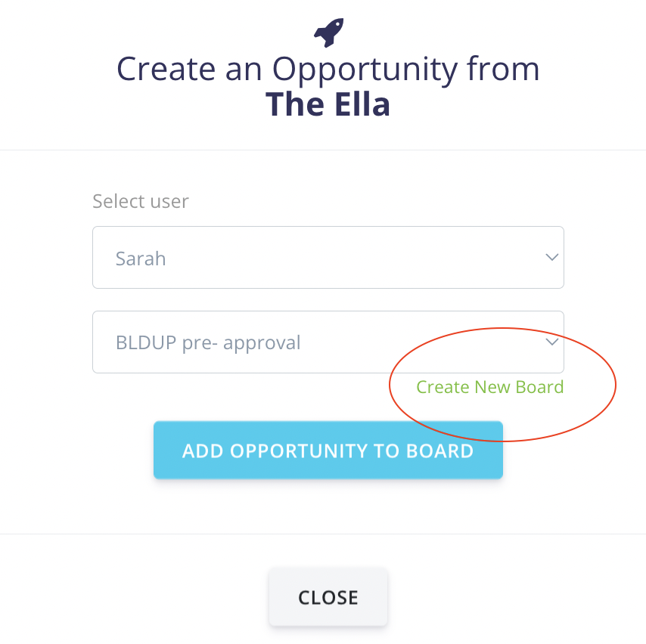Start a new board via the green link
Viewport: 646px width, 644px height.
[489, 387]
